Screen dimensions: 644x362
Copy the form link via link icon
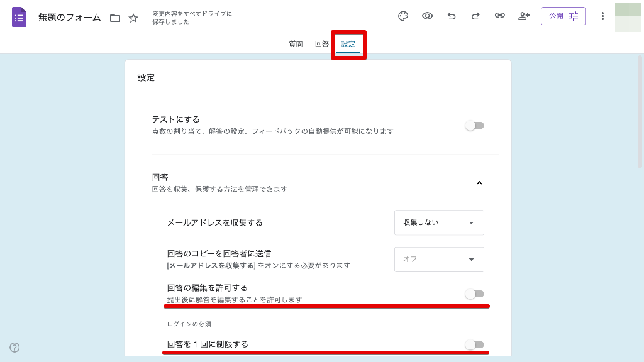pos(499,16)
